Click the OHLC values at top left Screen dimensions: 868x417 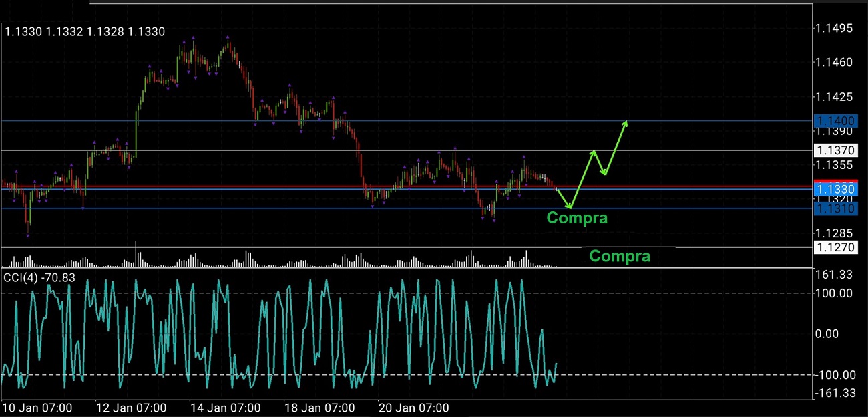(85, 31)
